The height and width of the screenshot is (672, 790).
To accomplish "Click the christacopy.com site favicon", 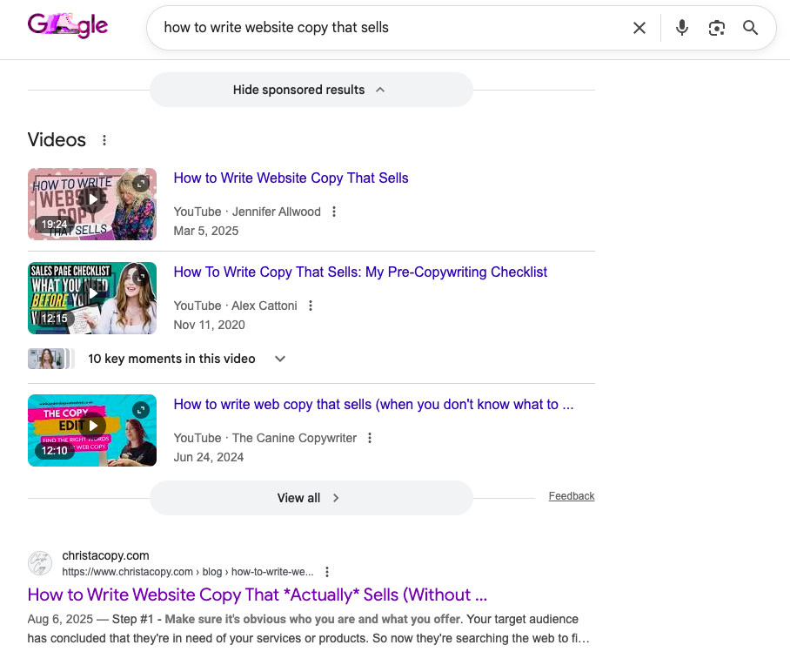I will pos(40,563).
